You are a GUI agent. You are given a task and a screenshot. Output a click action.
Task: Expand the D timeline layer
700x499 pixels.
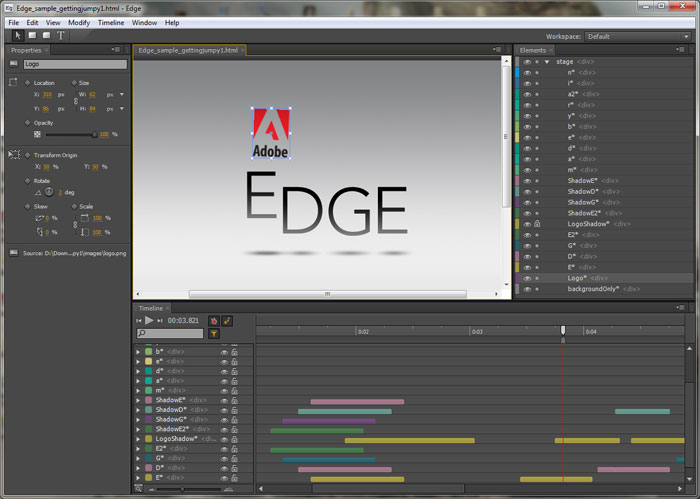138,468
